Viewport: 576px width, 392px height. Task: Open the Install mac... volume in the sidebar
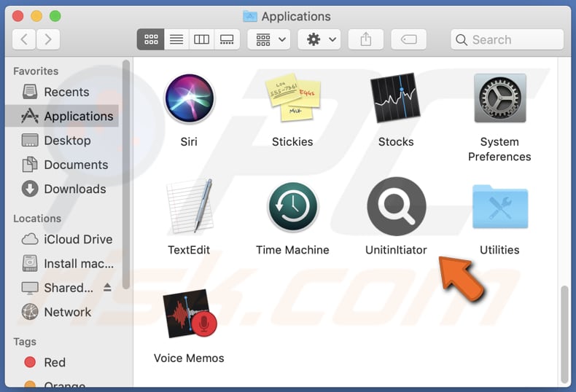click(62, 263)
